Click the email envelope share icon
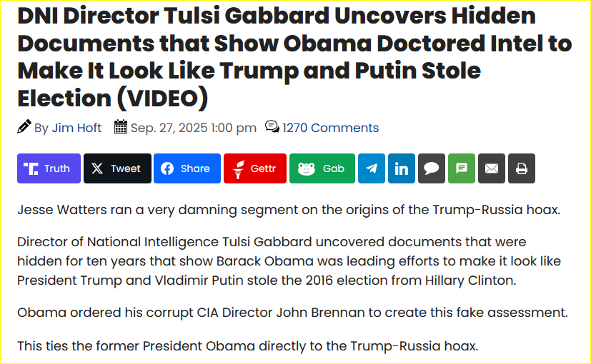 491,168
